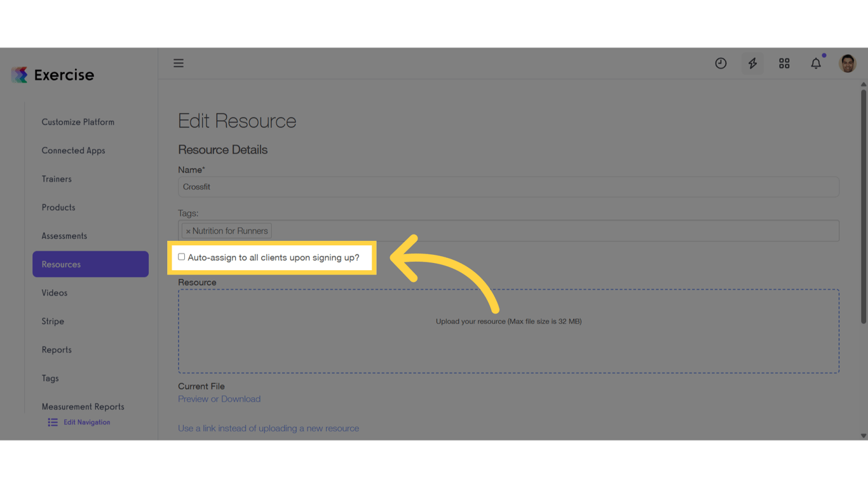
Task: Check notifications via the bell icon
Action: (816, 63)
